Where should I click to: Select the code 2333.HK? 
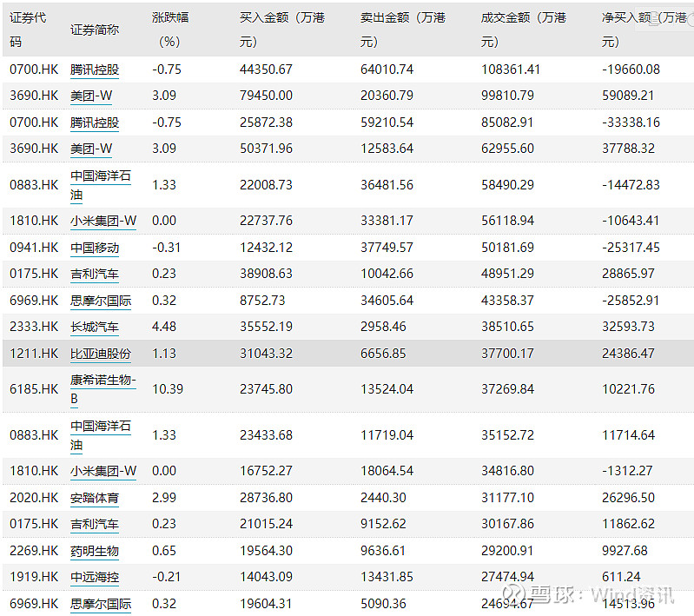(34, 327)
